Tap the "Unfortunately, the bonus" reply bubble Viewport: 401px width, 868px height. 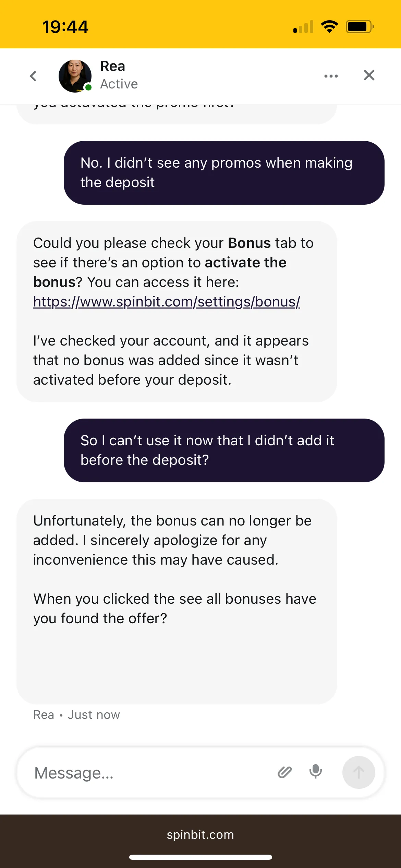[x=177, y=583]
